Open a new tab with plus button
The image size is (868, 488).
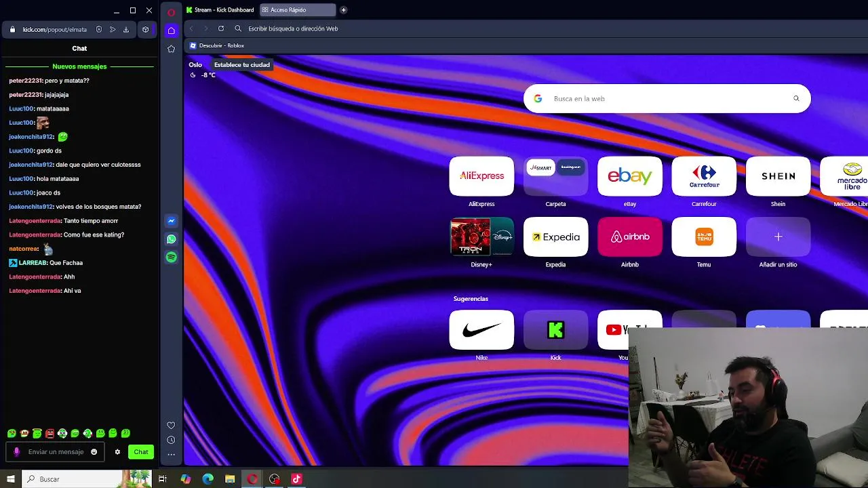[x=343, y=10]
